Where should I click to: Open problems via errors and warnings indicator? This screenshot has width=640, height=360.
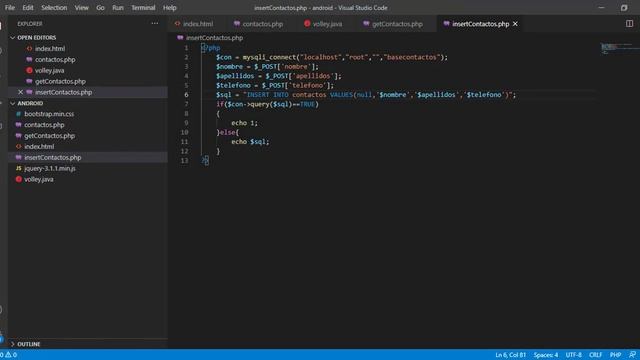[x=9, y=355]
